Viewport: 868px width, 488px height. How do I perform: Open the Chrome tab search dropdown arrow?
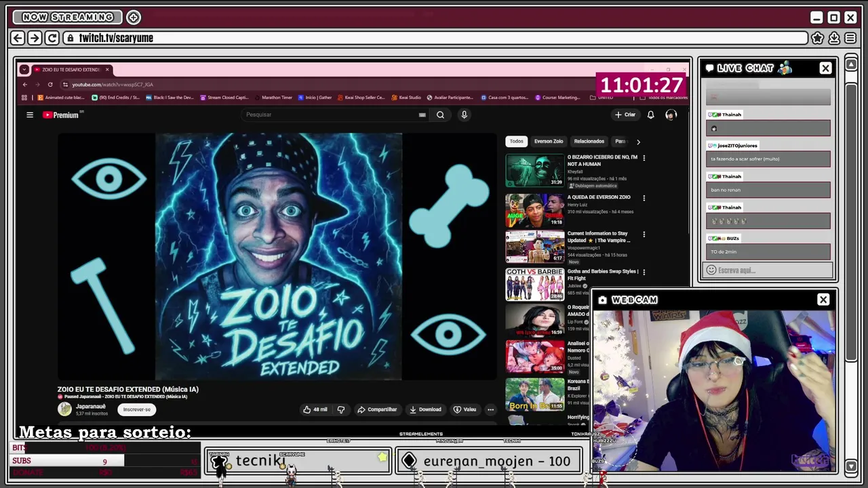point(24,69)
